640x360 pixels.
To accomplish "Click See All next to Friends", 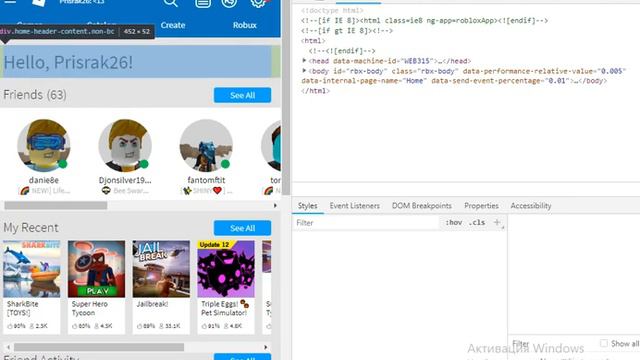I will point(242,95).
